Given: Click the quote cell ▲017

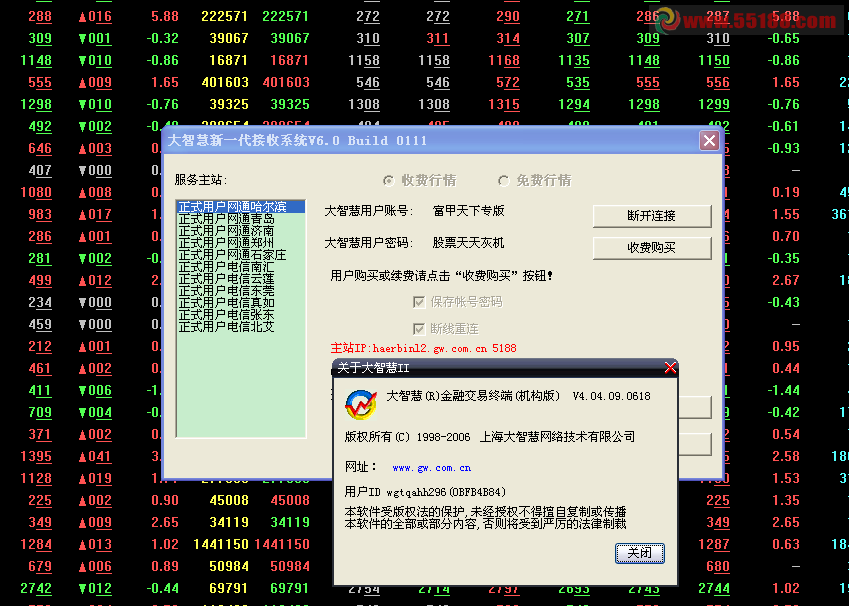Looking at the screenshot, I should click(x=95, y=214).
